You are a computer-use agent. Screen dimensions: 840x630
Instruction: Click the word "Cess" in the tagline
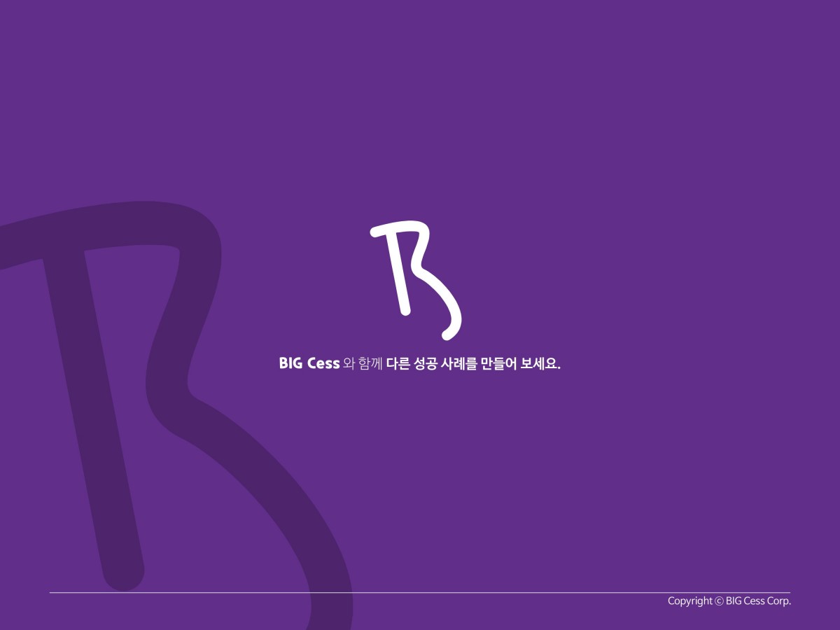point(323,364)
